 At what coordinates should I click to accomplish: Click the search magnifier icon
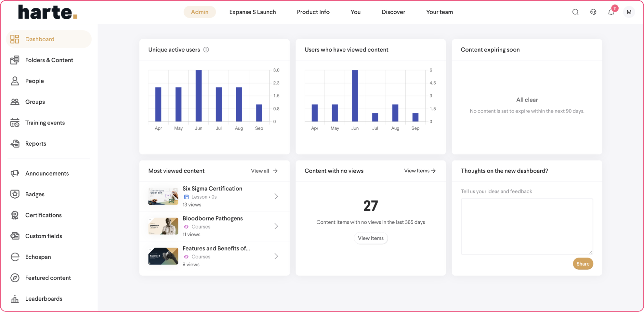[x=575, y=12]
